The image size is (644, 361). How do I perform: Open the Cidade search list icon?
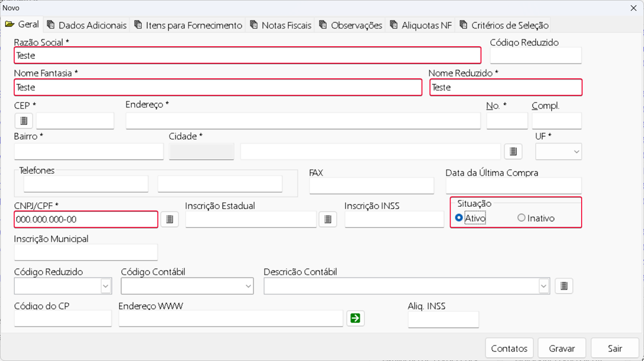click(513, 151)
